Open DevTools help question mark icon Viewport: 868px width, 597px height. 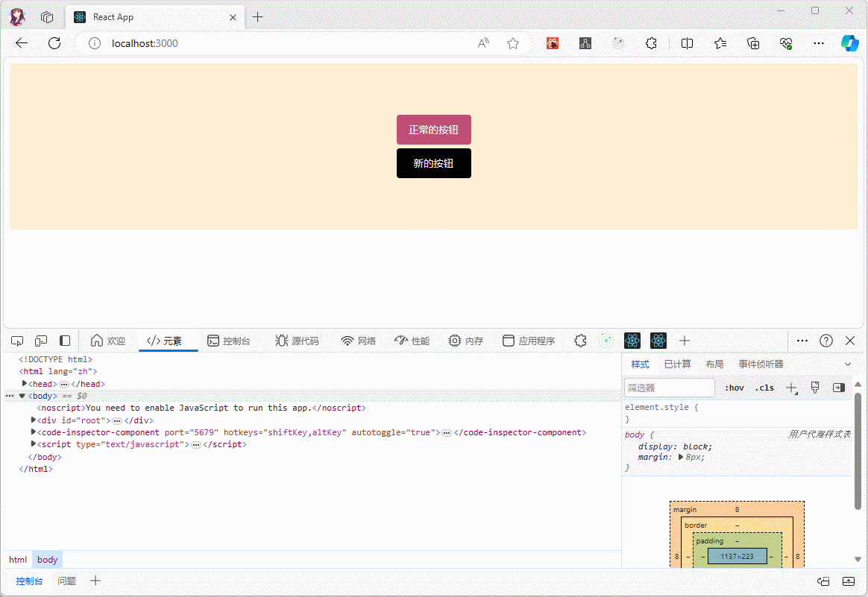[x=826, y=341]
